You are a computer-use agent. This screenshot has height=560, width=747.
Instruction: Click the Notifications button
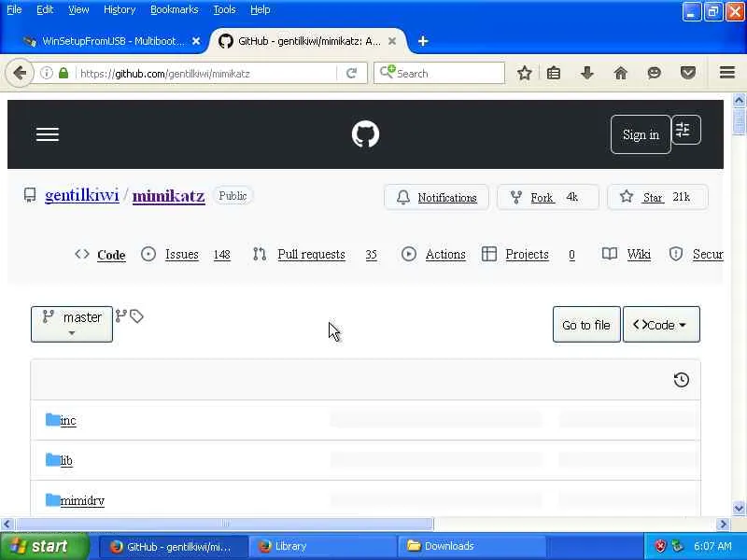click(436, 197)
